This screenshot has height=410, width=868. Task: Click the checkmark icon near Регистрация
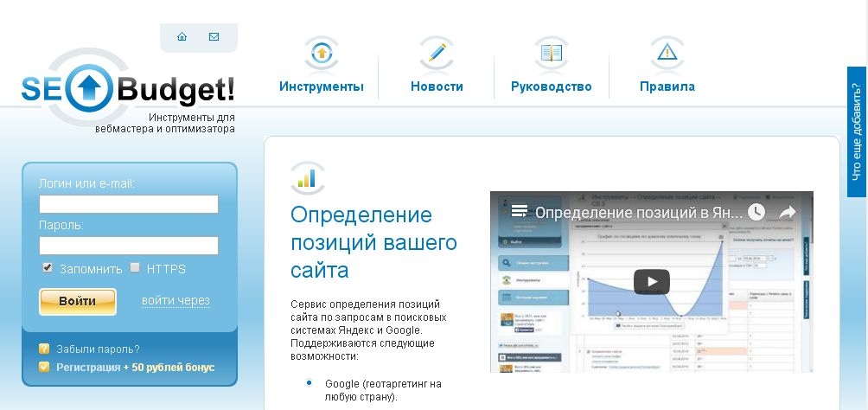click(x=44, y=367)
